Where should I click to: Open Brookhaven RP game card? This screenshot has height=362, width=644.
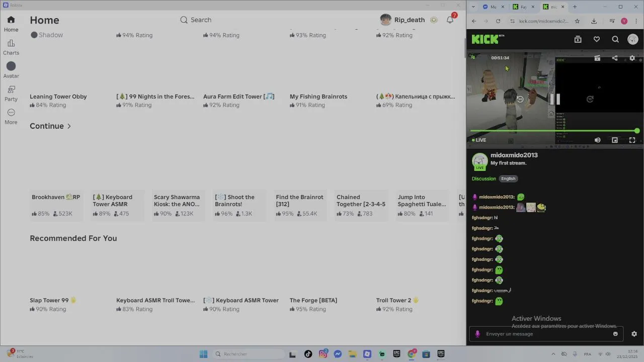(x=56, y=205)
